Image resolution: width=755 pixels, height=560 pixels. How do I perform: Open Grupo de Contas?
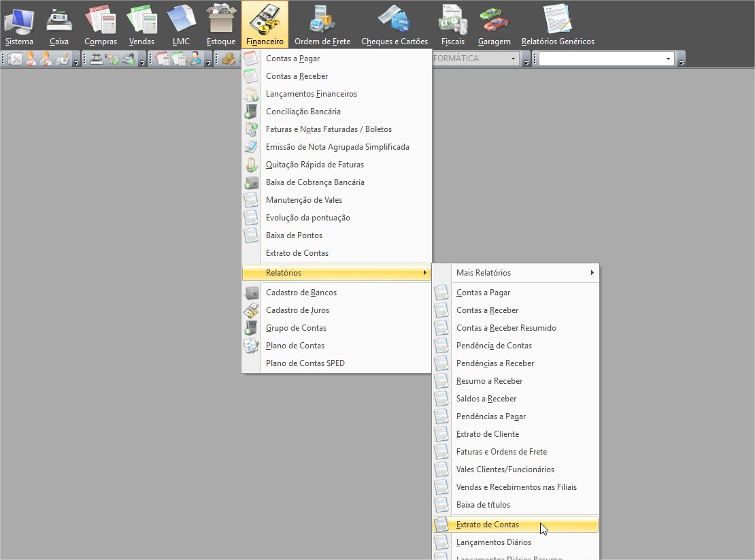[337, 328]
